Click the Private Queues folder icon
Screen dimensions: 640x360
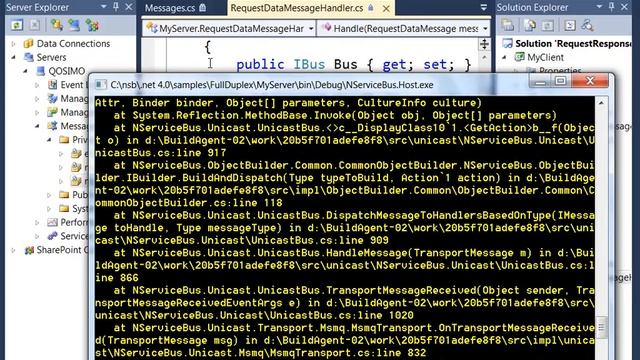tap(64, 140)
